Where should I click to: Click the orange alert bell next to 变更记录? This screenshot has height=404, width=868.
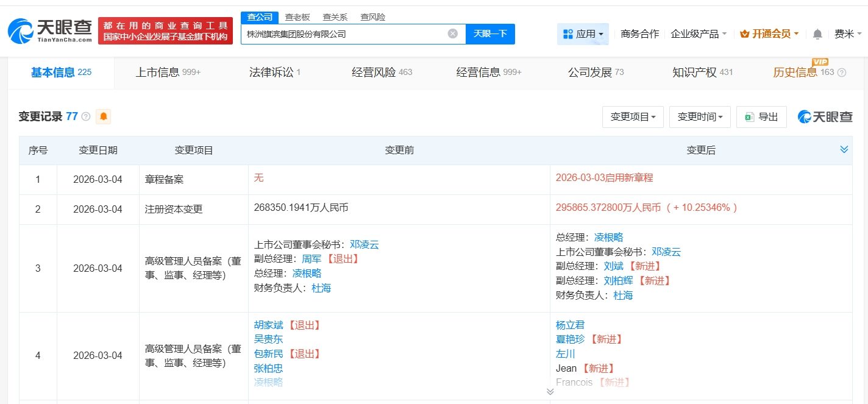tap(104, 116)
